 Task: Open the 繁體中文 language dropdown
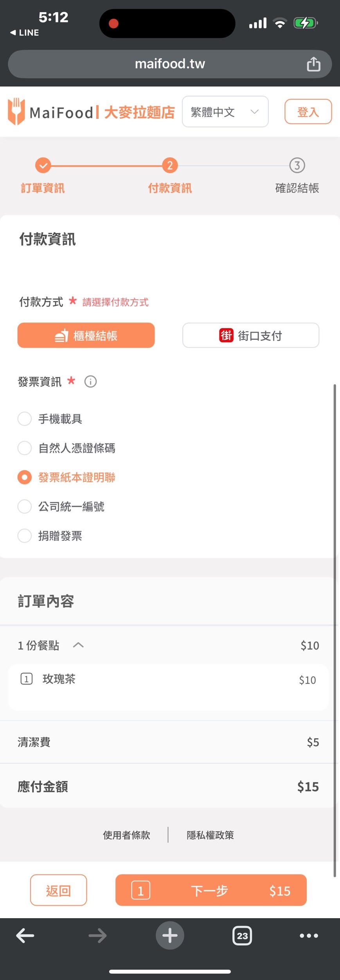coord(225,112)
